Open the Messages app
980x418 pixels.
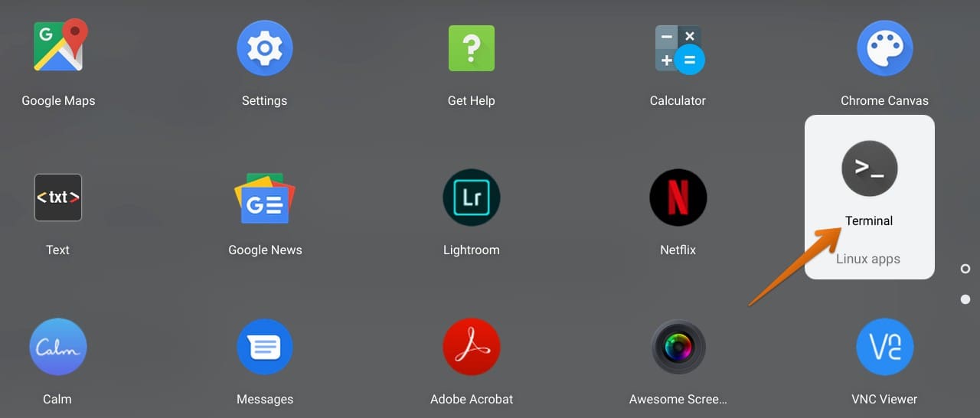coord(265,347)
